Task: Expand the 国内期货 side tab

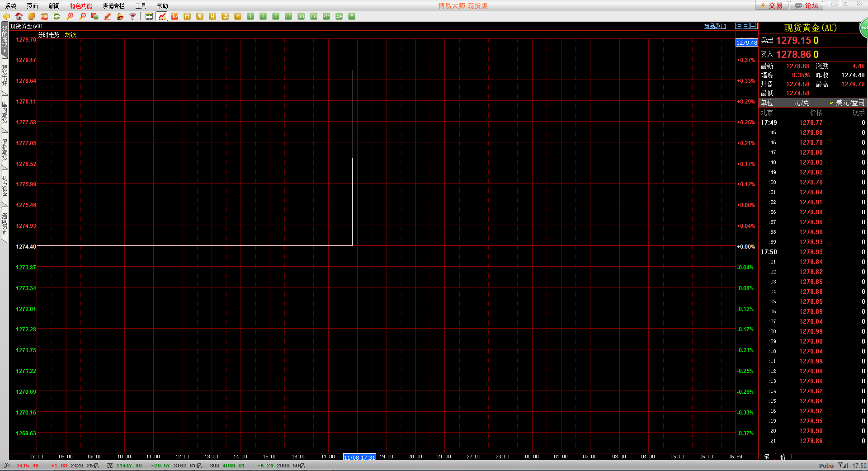Action: [5, 113]
